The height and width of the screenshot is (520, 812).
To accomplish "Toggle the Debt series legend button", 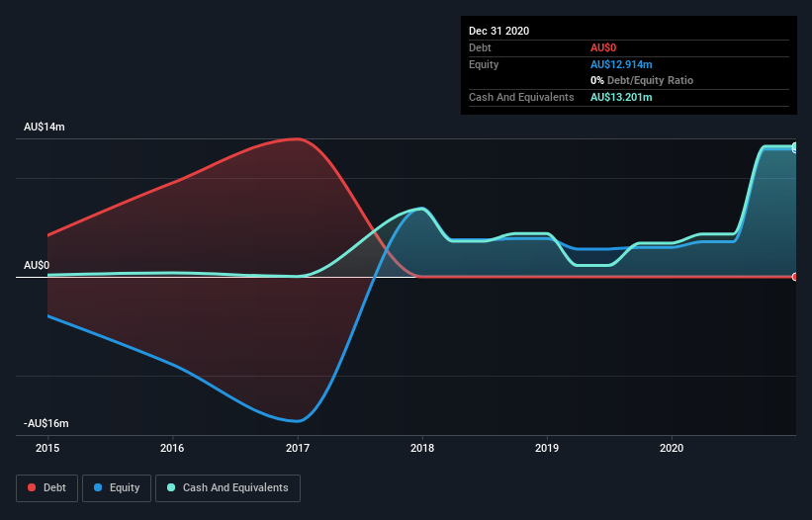I will pos(46,488).
